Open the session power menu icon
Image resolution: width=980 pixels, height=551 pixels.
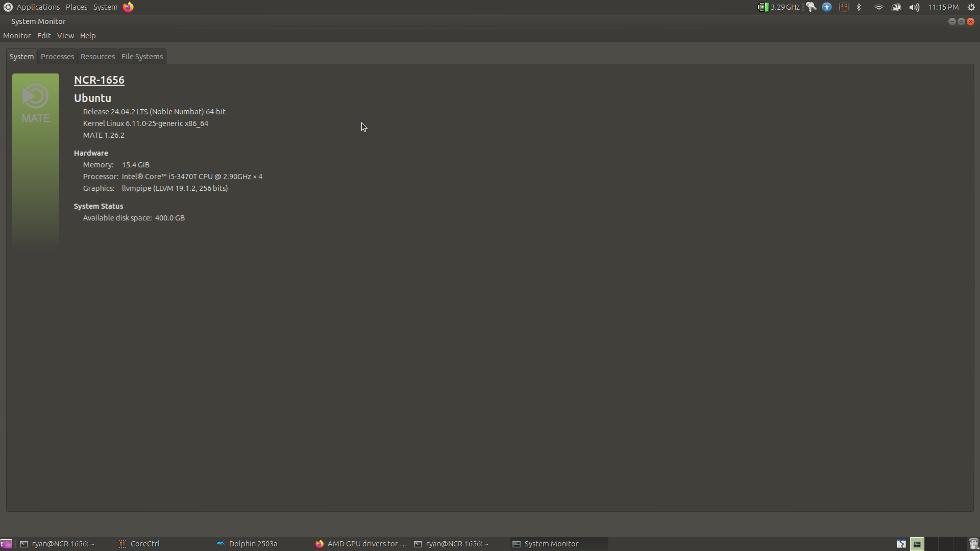pos(971,7)
